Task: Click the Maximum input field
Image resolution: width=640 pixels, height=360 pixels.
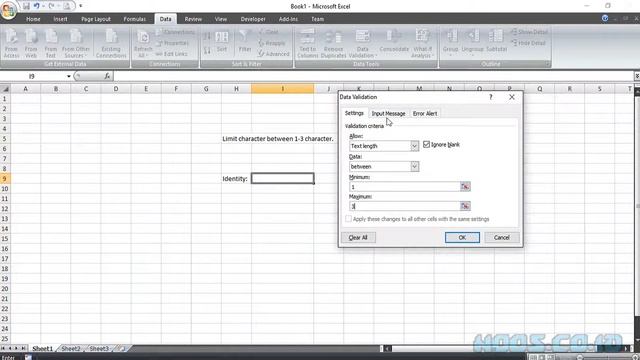Action: pos(404,206)
